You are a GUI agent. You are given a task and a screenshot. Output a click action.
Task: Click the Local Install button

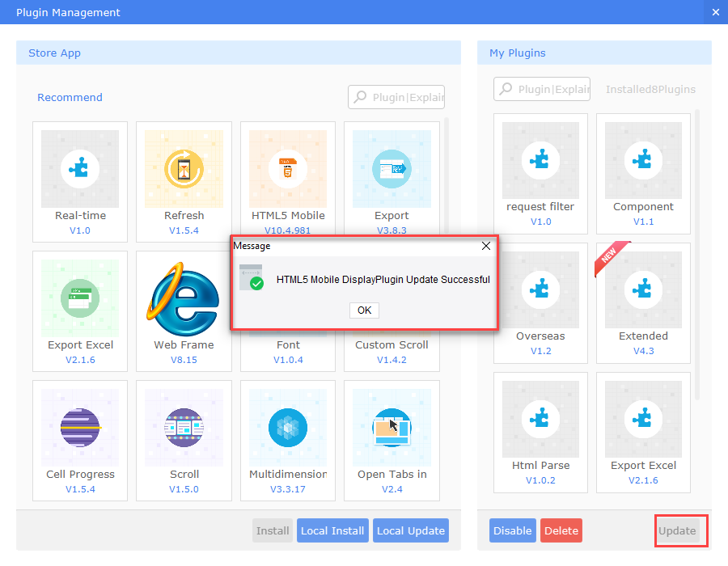coord(332,530)
